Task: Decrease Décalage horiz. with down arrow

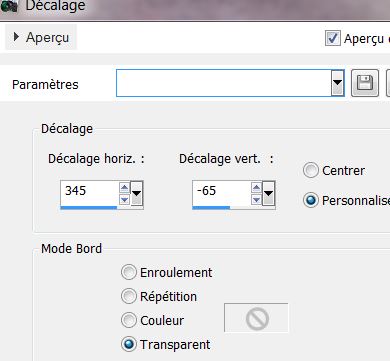Action: pos(124,199)
